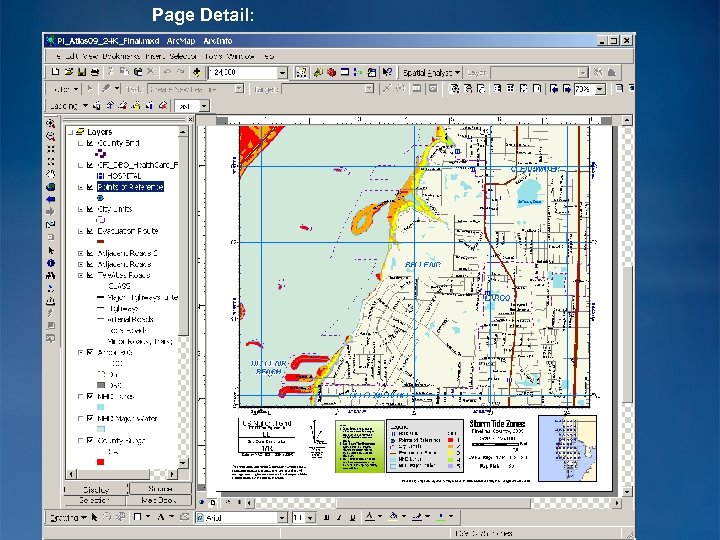
Task: Open the Selection menu
Action: (x=183, y=56)
